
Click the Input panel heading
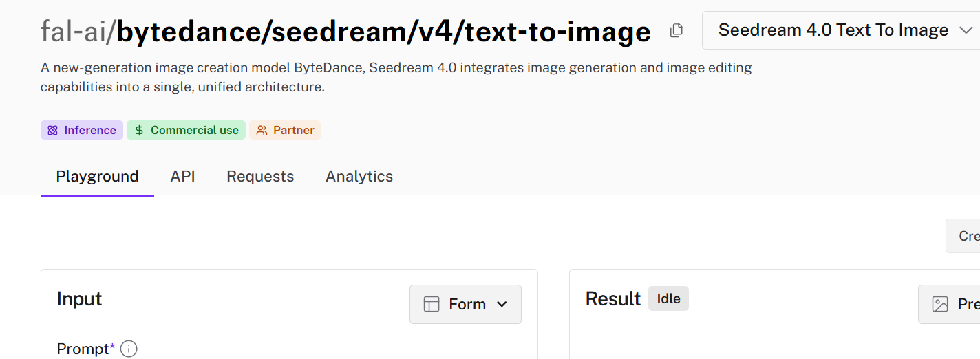[79, 298]
